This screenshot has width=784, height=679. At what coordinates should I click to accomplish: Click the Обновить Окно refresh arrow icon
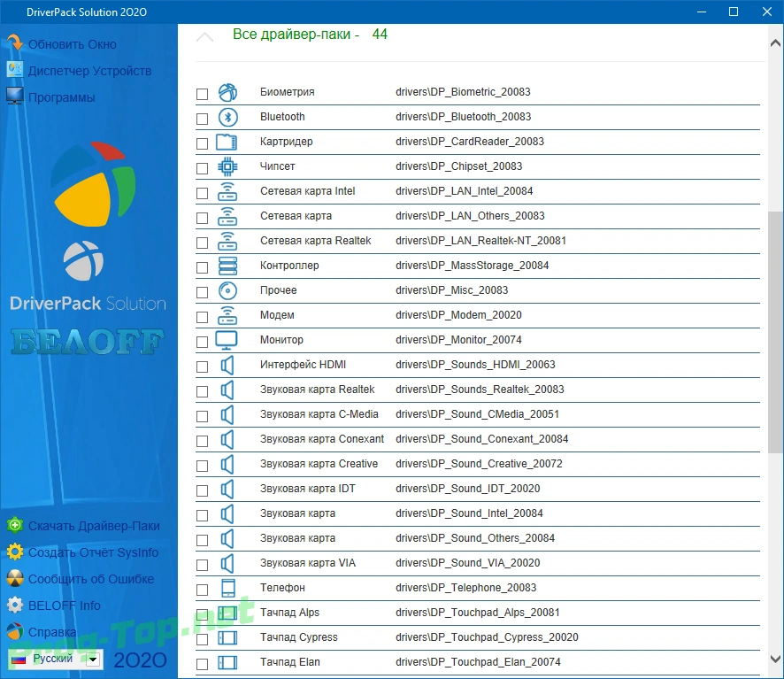pos(14,43)
